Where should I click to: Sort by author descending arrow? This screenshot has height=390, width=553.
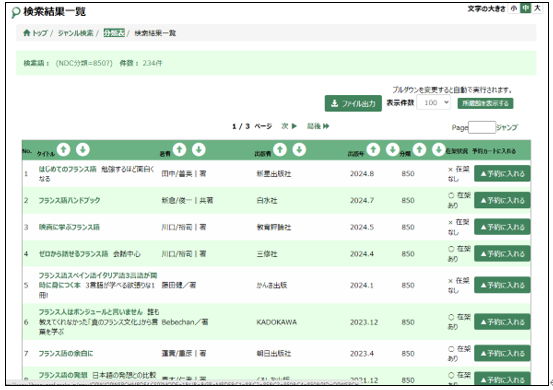199,150
